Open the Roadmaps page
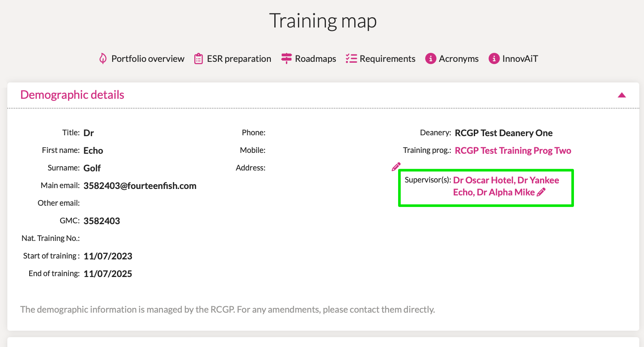 click(x=316, y=59)
